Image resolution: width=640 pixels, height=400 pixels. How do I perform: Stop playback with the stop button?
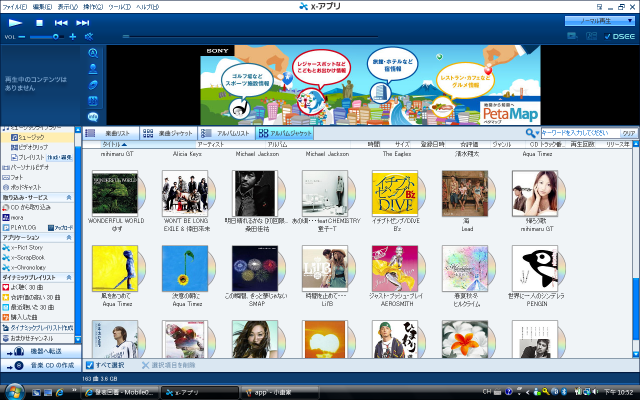[39, 23]
